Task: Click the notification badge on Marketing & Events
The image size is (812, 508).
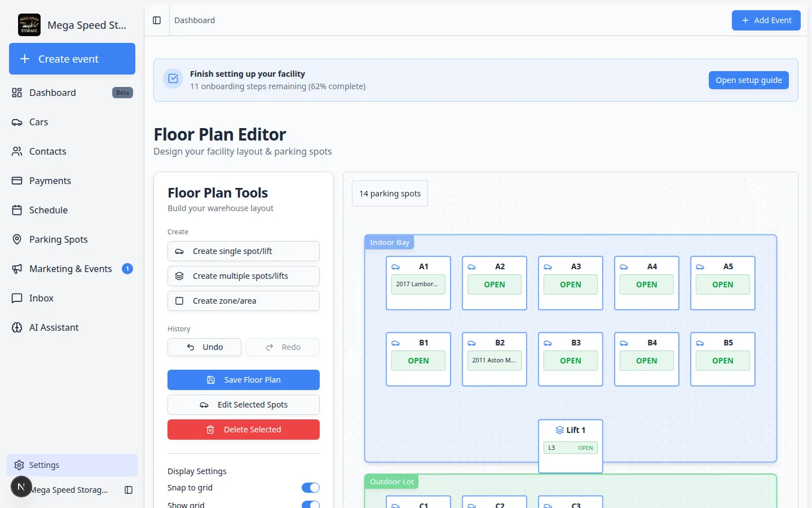Action: point(127,269)
